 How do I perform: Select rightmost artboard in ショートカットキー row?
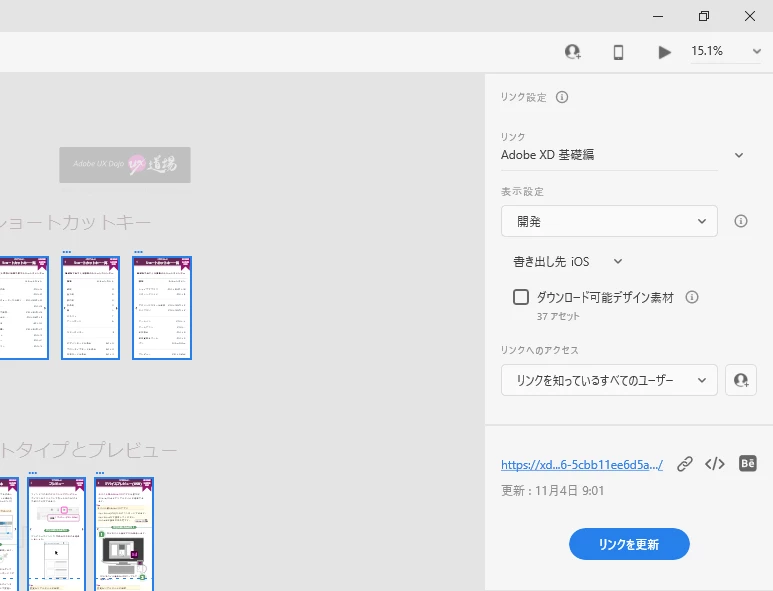click(162, 308)
